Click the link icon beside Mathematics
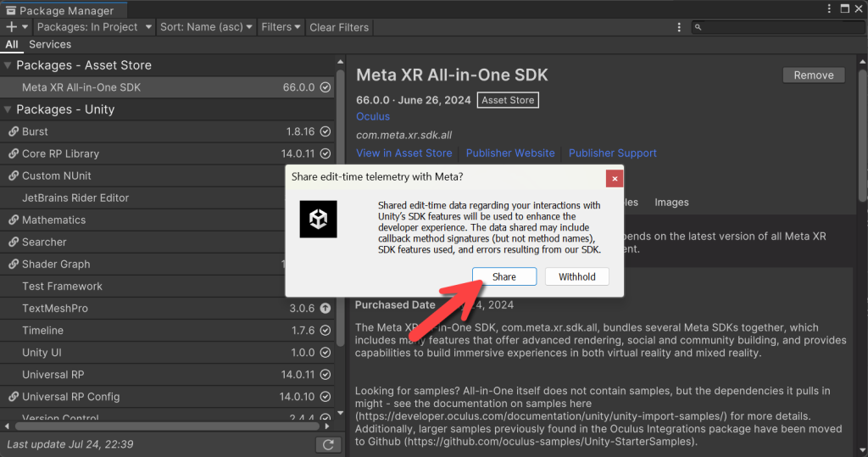This screenshot has height=457, width=868. 14,220
